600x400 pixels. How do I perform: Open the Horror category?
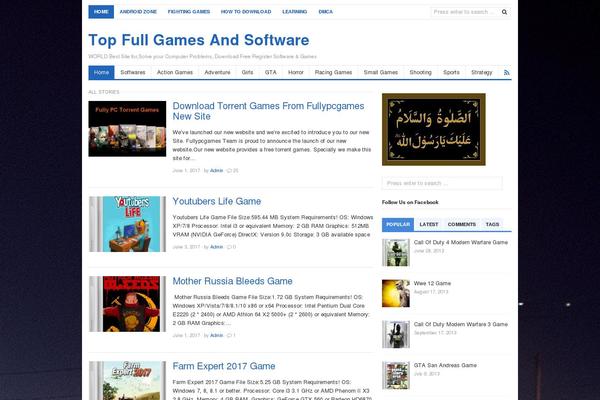point(296,72)
